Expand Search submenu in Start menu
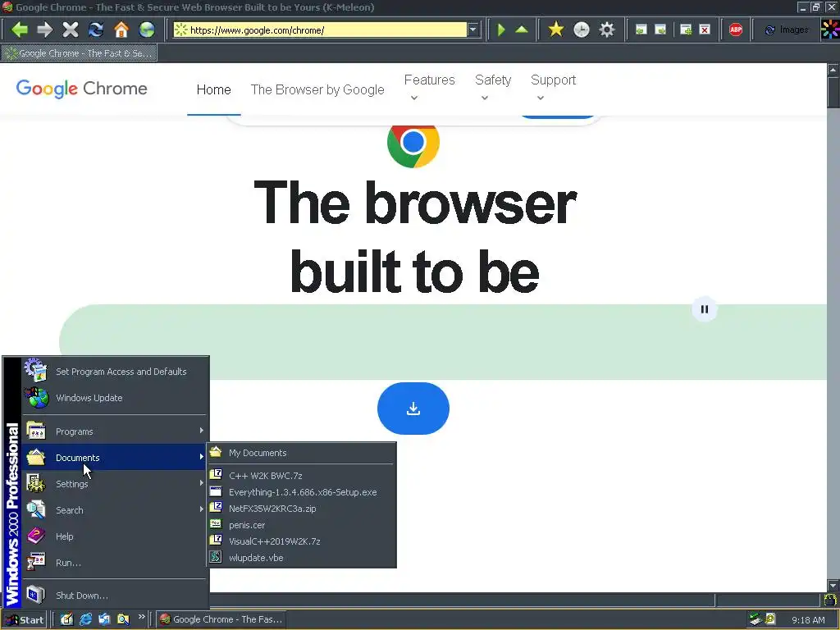840x630 pixels. pos(115,510)
